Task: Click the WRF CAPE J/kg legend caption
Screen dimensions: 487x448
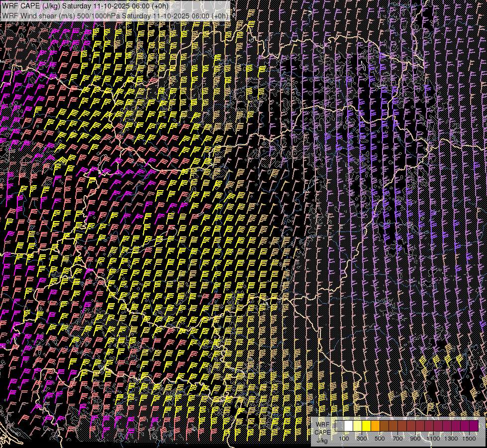Action: click(x=322, y=432)
